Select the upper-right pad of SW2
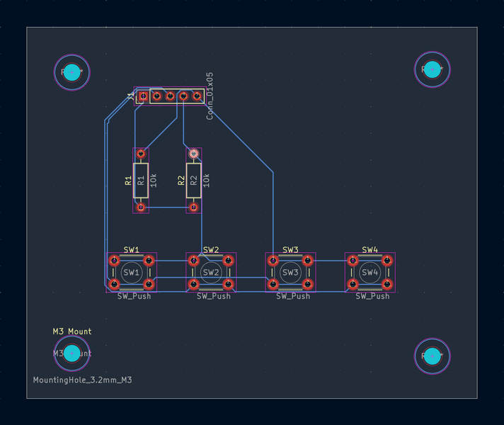Image resolution: width=504 pixels, height=425 pixels. (x=228, y=261)
